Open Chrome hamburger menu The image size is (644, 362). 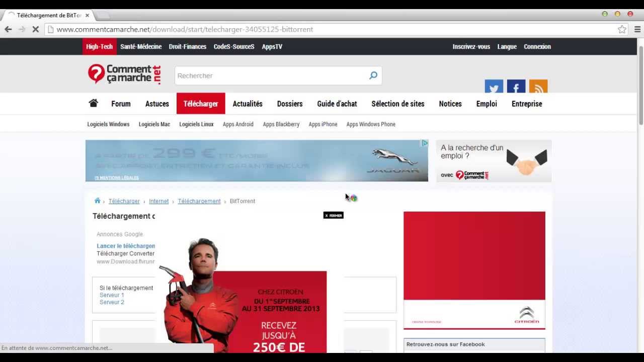[637, 29]
